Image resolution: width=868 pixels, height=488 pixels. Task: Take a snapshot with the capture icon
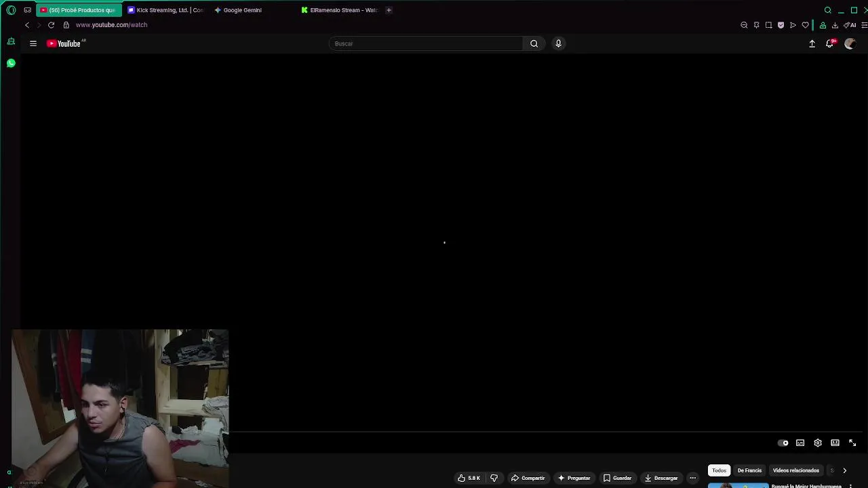pos(768,25)
